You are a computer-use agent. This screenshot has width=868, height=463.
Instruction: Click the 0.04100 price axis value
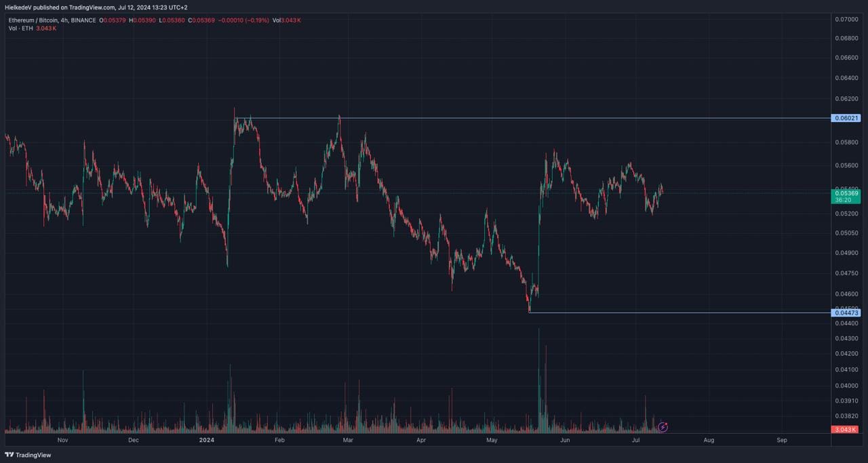pos(846,369)
